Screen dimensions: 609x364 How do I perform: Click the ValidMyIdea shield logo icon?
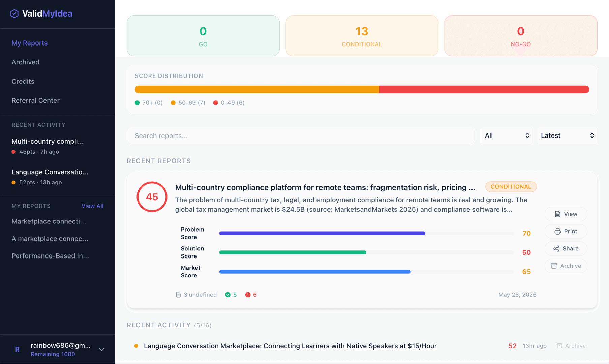click(x=14, y=13)
